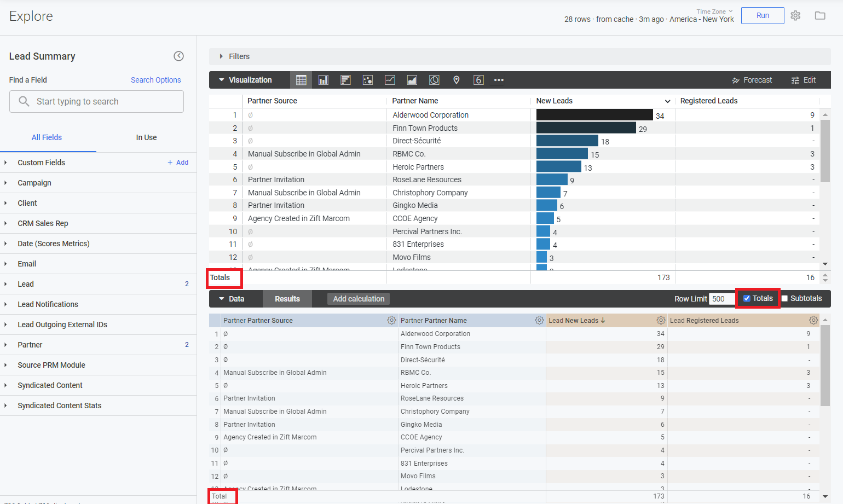The image size is (843, 504).
Task: Open New Leads column sort dropdown
Action: tap(667, 101)
